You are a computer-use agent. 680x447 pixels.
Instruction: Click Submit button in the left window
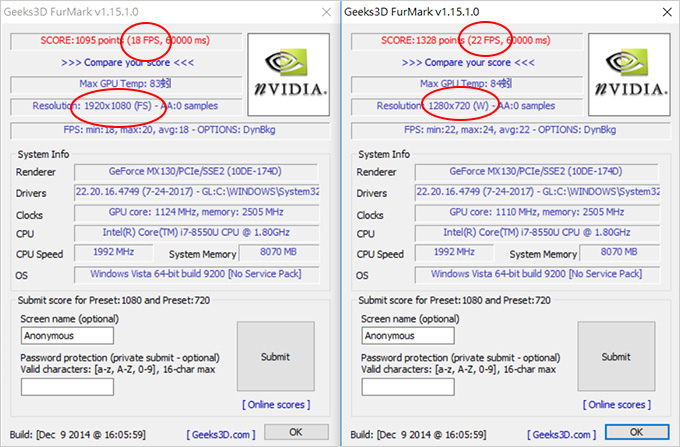pyautogui.click(x=276, y=356)
